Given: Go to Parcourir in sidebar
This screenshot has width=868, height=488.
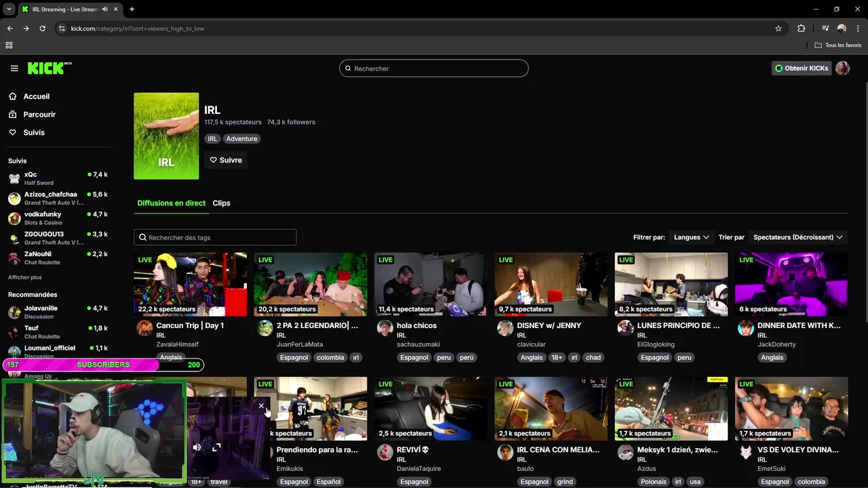Looking at the screenshot, I should pos(39,115).
